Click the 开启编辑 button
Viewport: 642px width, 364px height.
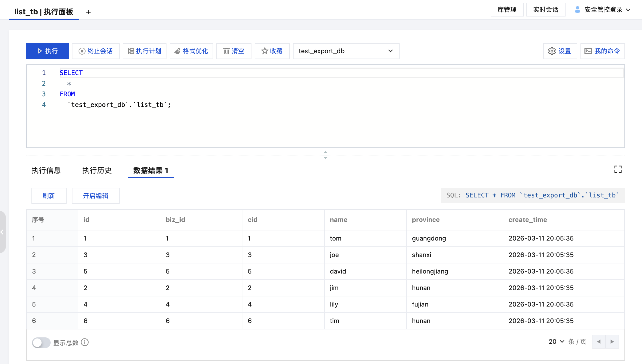pos(96,196)
